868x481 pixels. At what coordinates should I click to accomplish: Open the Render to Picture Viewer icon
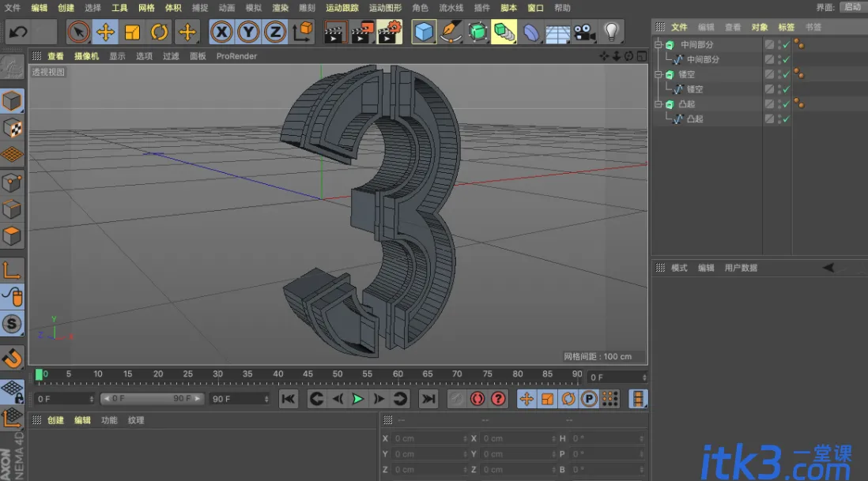[362, 32]
